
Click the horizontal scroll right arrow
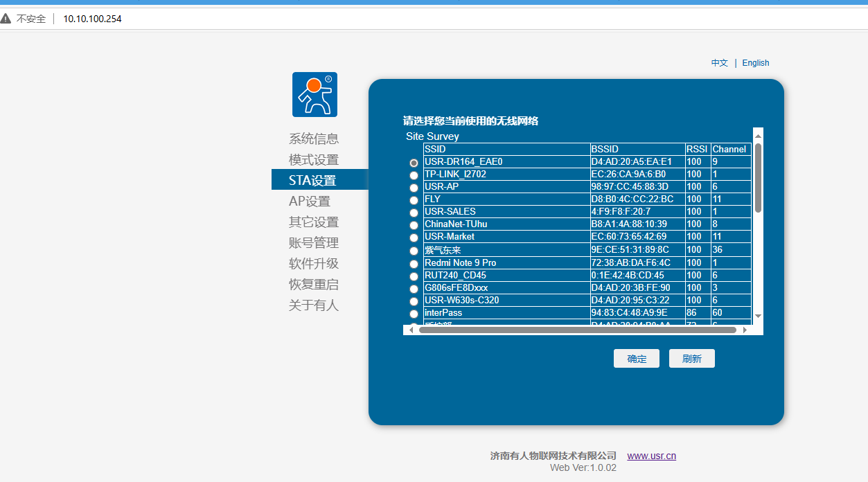(745, 330)
